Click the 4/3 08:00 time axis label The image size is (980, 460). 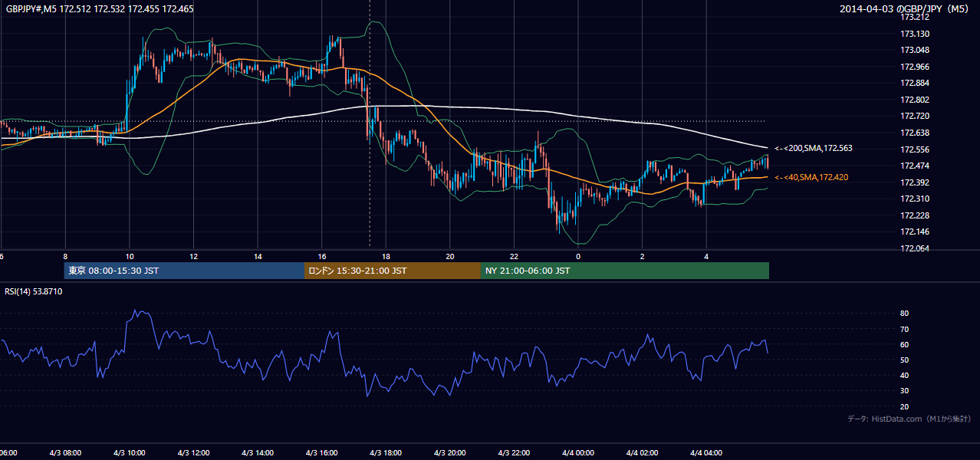click(x=65, y=452)
